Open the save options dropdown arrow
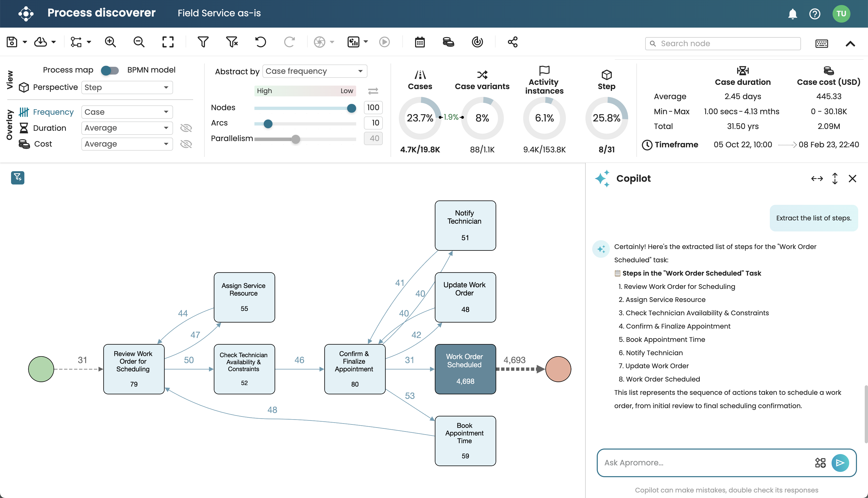The image size is (868, 498). 25,42
